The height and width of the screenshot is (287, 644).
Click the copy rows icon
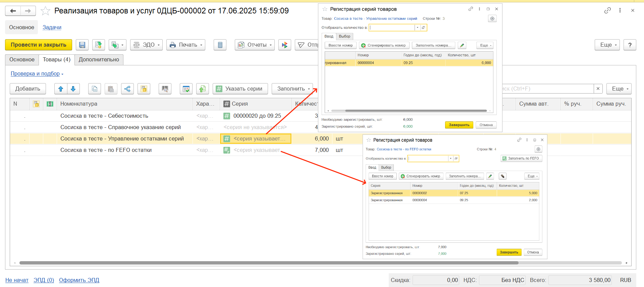(x=95, y=89)
